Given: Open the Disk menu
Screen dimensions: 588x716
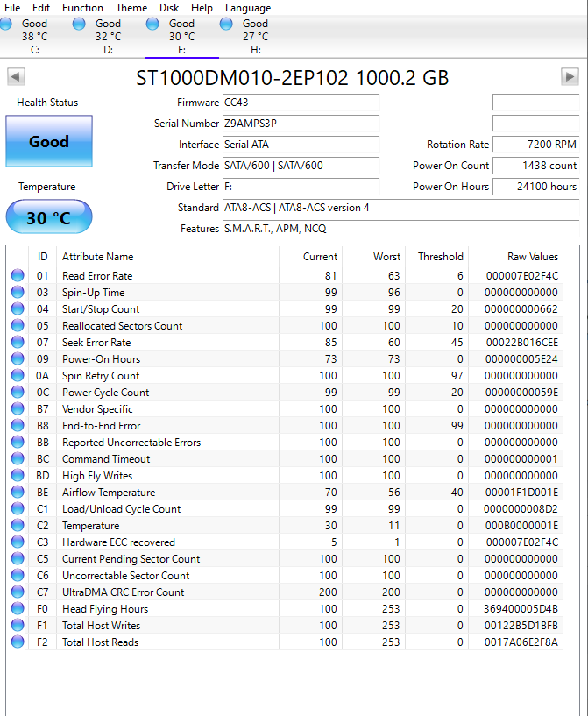Looking at the screenshot, I should (169, 8).
